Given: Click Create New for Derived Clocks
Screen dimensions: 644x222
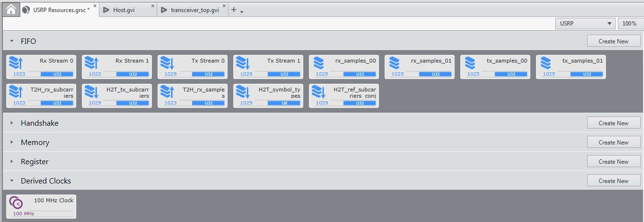Looking at the screenshot, I should point(613,181).
